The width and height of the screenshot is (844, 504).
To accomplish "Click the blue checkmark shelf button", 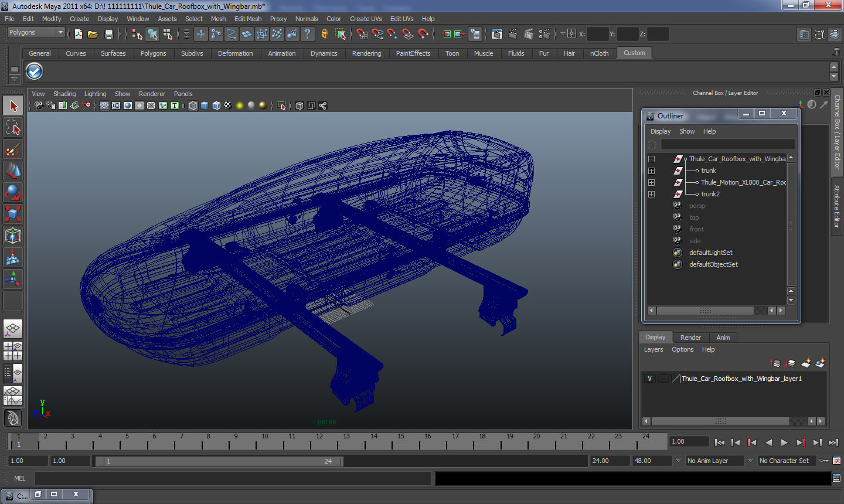I will click(34, 71).
